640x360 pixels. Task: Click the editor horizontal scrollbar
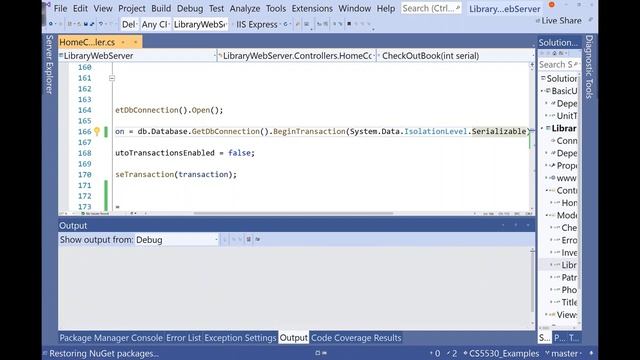(293, 213)
